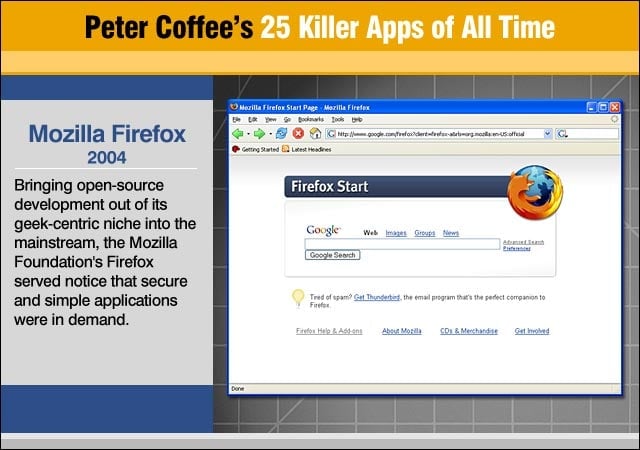Open the Go menu
The image size is (640, 450).
coord(287,120)
